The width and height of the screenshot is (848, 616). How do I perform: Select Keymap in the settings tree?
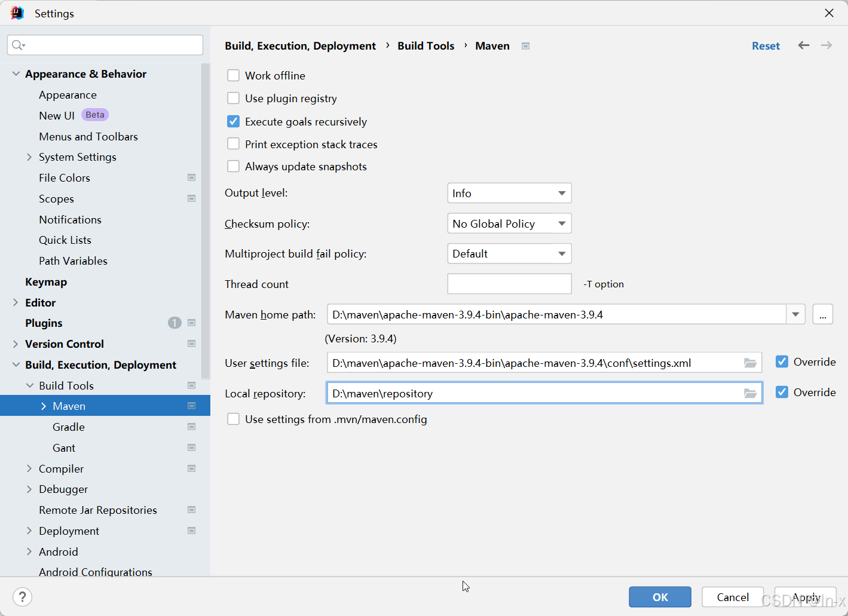click(46, 281)
